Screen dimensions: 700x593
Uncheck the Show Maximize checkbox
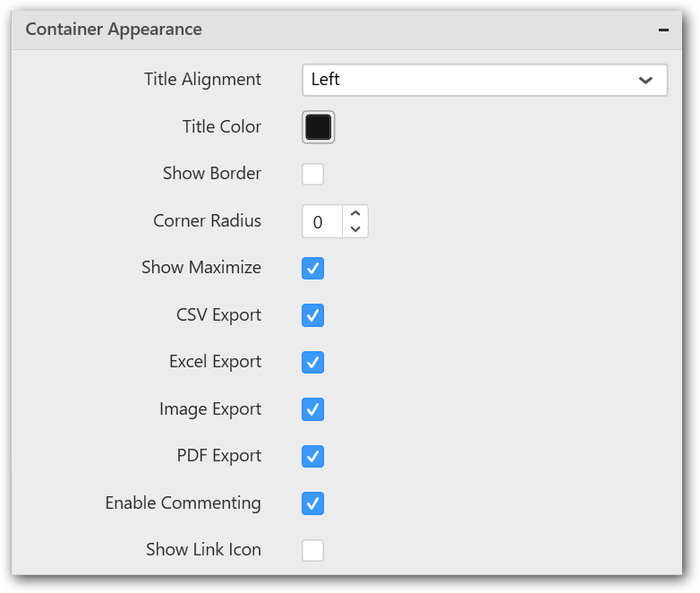click(x=312, y=268)
